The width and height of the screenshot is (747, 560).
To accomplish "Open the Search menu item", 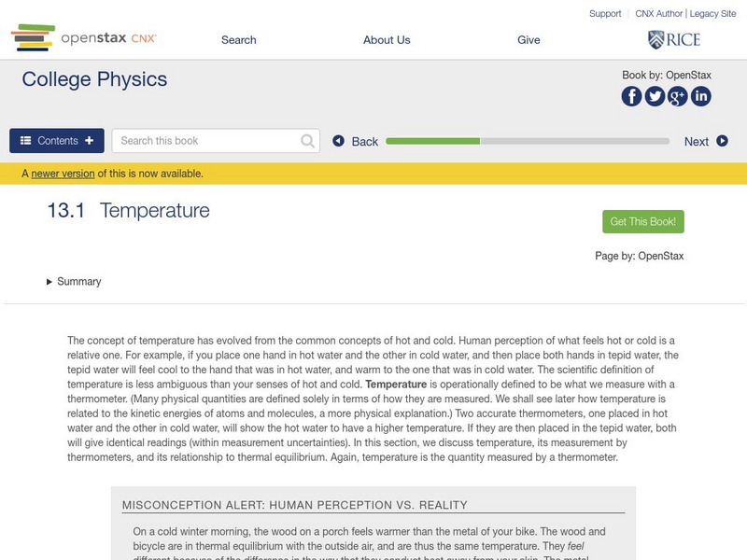I will click(x=238, y=40).
